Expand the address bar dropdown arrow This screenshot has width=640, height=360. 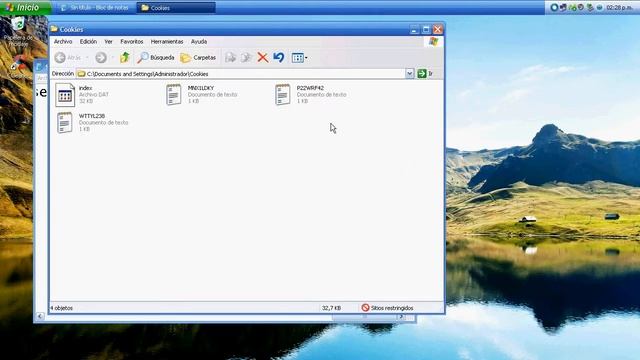pyautogui.click(x=409, y=73)
